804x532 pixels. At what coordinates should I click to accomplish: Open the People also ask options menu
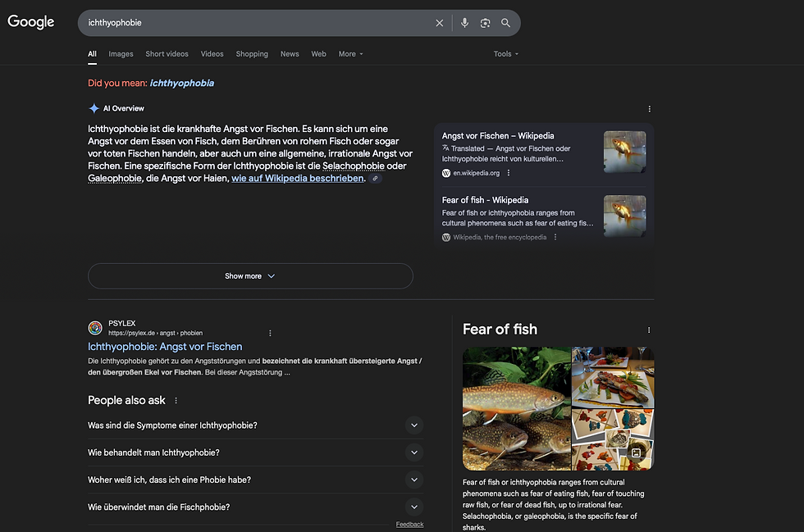click(x=176, y=401)
